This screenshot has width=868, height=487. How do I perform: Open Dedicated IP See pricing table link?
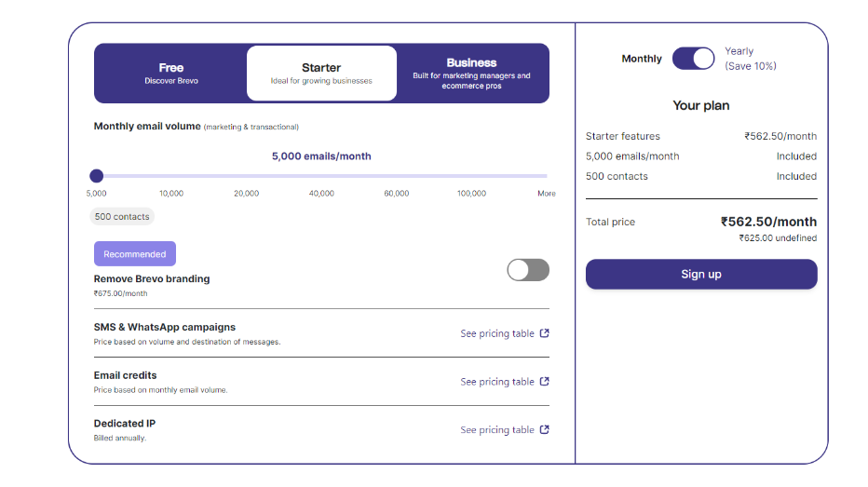504,430
